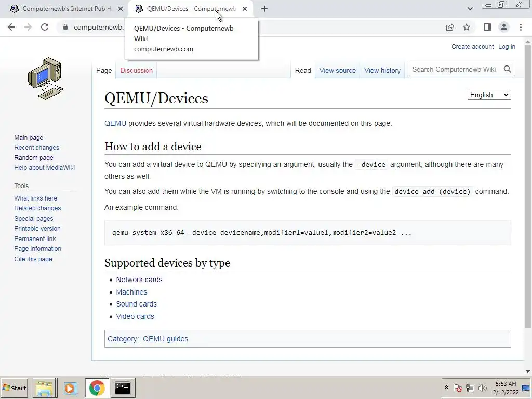Open the View source tab
532x399 pixels.
pyautogui.click(x=337, y=70)
